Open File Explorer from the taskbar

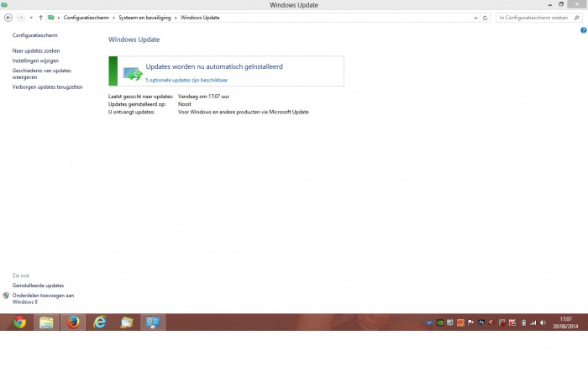tap(46, 322)
